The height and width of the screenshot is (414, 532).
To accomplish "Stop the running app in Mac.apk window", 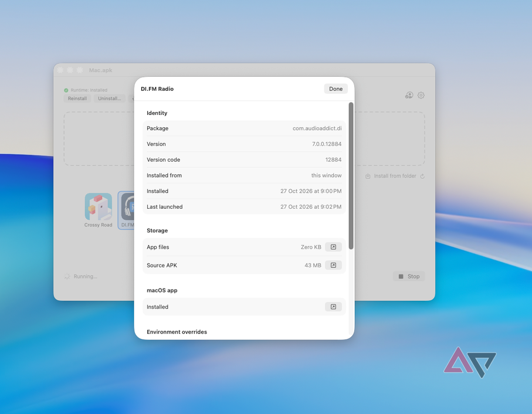I will click(x=409, y=276).
